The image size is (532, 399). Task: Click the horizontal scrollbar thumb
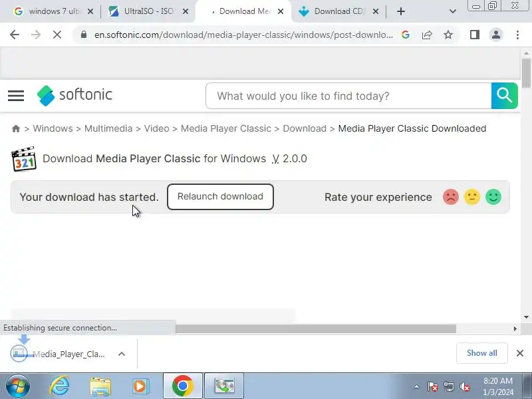(315, 329)
